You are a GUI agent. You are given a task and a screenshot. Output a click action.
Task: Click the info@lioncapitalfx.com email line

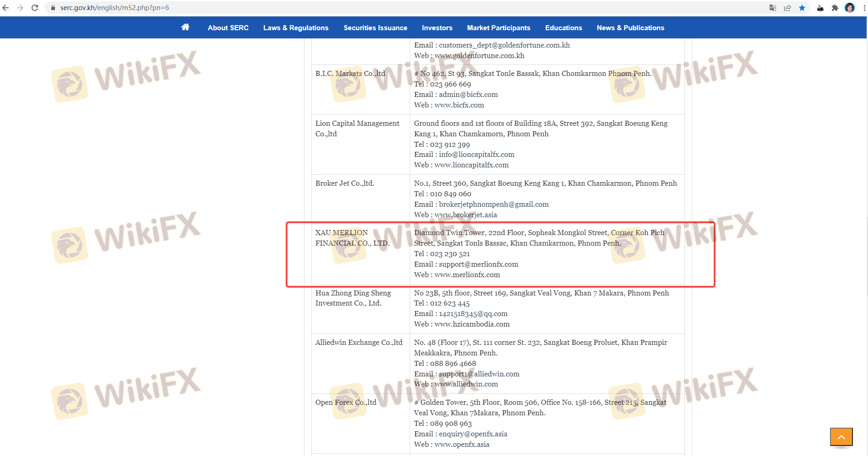(x=464, y=155)
